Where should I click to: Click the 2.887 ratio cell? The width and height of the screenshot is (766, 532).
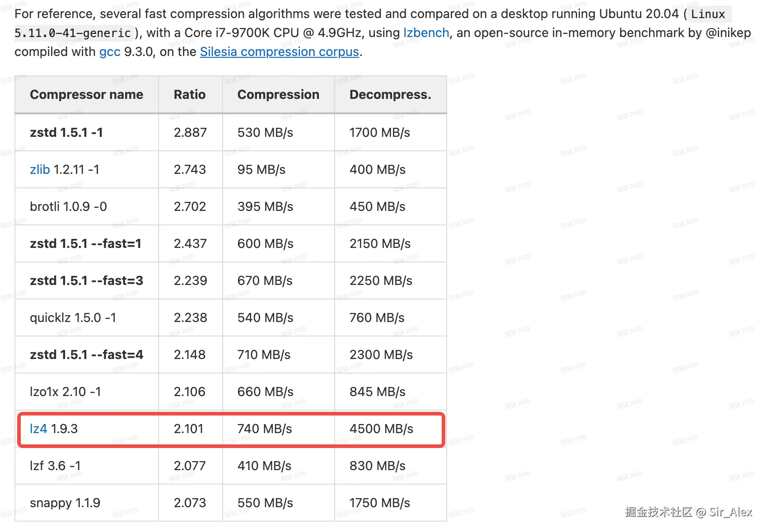(190, 133)
